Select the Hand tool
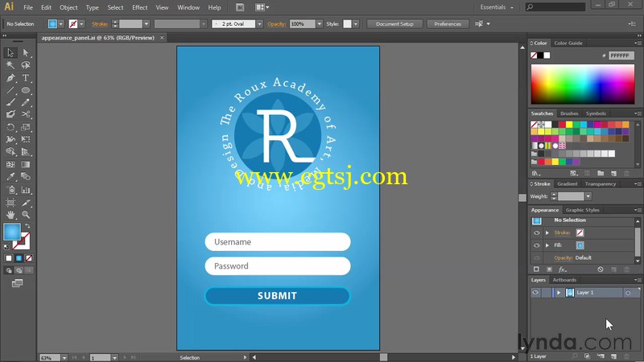Viewport: 644px width, 362px height. [10, 214]
